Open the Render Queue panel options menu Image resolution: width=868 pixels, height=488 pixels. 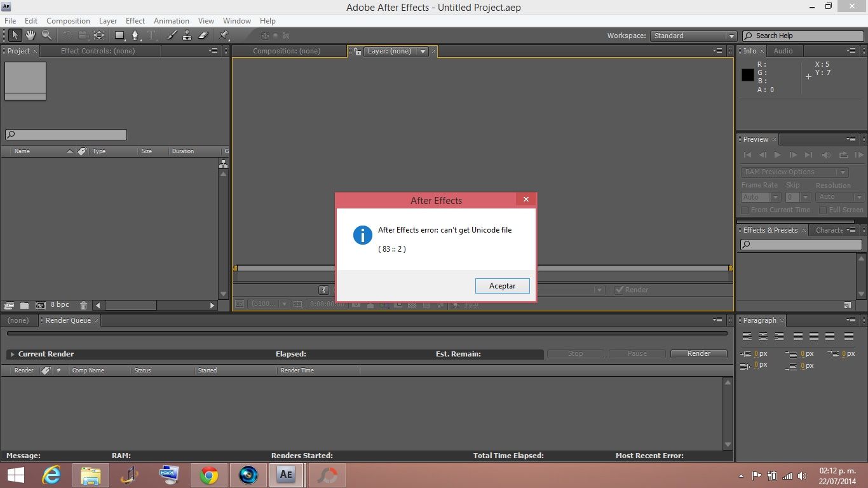pos(717,320)
